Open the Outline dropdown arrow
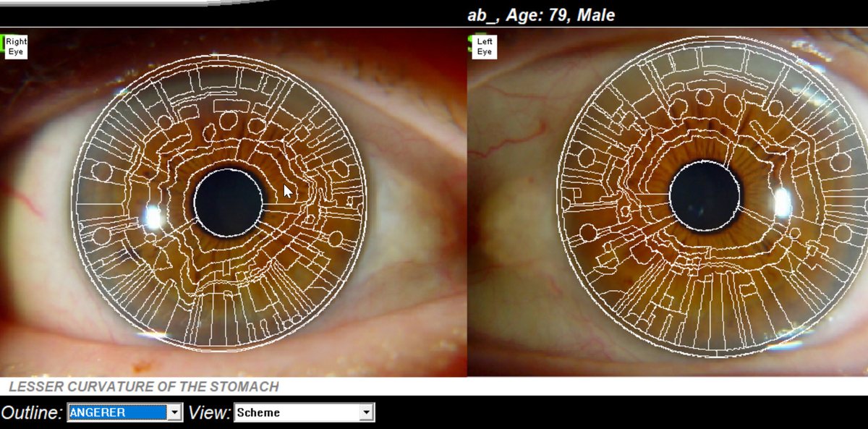The height and width of the screenshot is (429, 868). (x=174, y=412)
